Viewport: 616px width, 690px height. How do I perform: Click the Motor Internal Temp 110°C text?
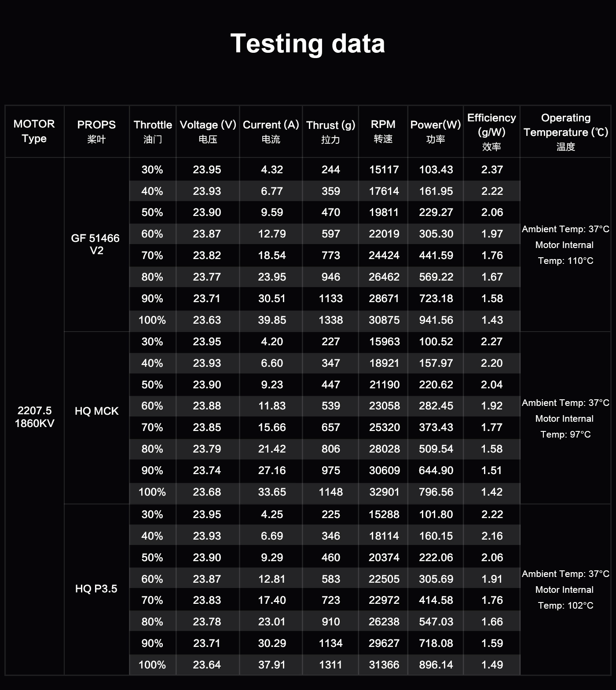click(x=565, y=253)
